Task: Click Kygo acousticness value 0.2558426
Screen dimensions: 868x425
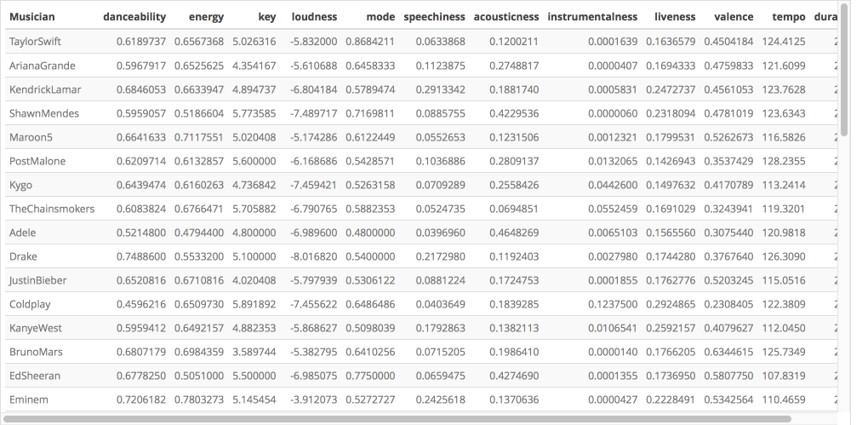Action: [x=514, y=185]
